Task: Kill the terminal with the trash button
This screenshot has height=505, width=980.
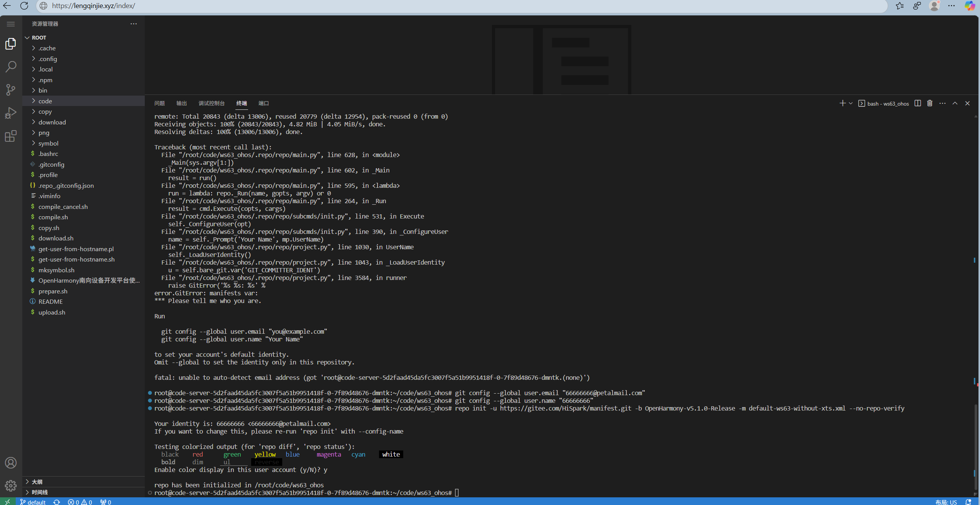Action: coord(930,103)
